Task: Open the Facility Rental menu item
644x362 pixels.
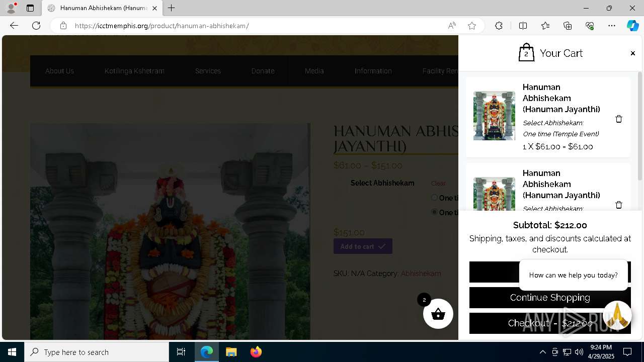Action: coord(440,71)
